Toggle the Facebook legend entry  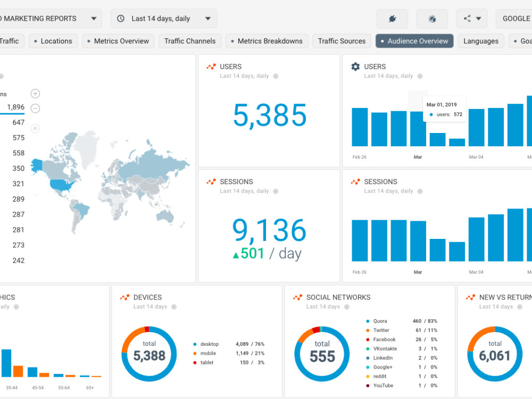(x=402, y=339)
